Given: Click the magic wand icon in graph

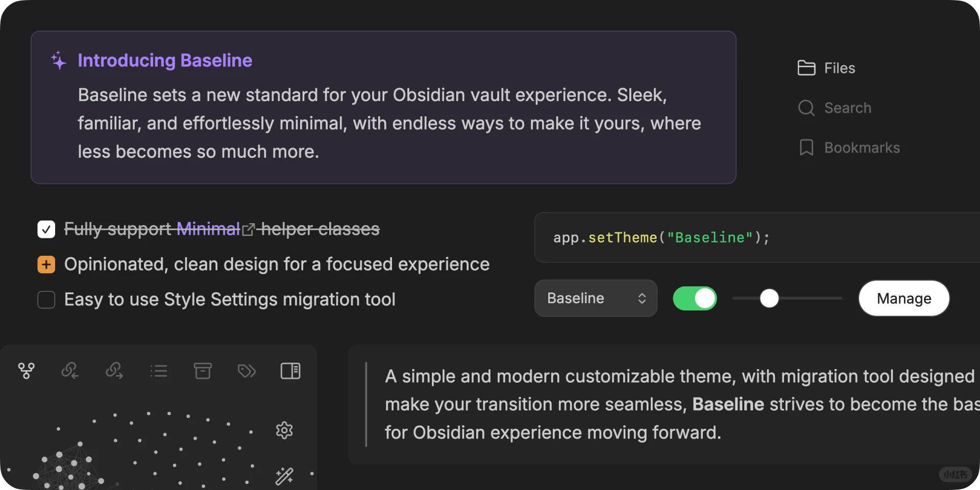Looking at the screenshot, I should [x=284, y=476].
